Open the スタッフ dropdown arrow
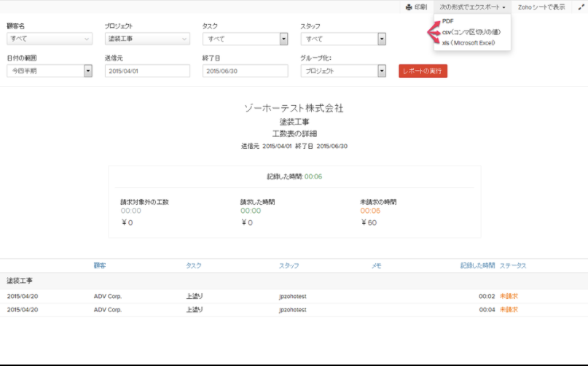This screenshot has height=366, width=588. pyautogui.click(x=382, y=39)
